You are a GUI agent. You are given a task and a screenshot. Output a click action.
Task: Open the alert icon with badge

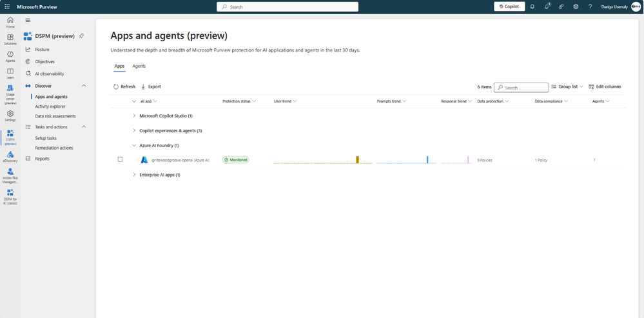547,6
